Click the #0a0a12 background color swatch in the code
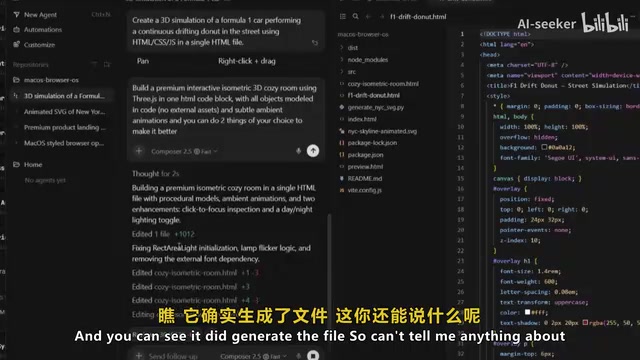This screenshot has height=360, width=640. click(544, 147)
